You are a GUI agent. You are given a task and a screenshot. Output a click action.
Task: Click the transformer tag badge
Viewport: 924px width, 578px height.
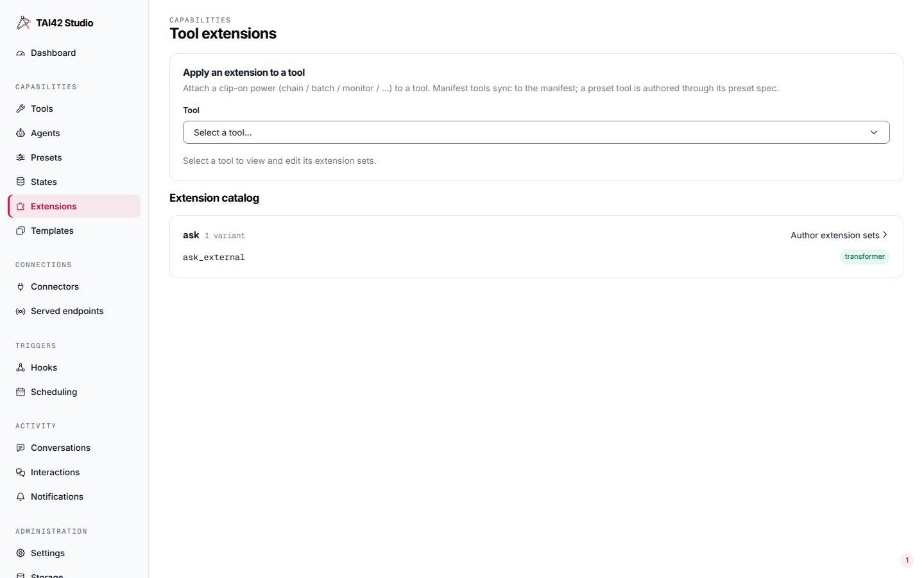point(864,257)
